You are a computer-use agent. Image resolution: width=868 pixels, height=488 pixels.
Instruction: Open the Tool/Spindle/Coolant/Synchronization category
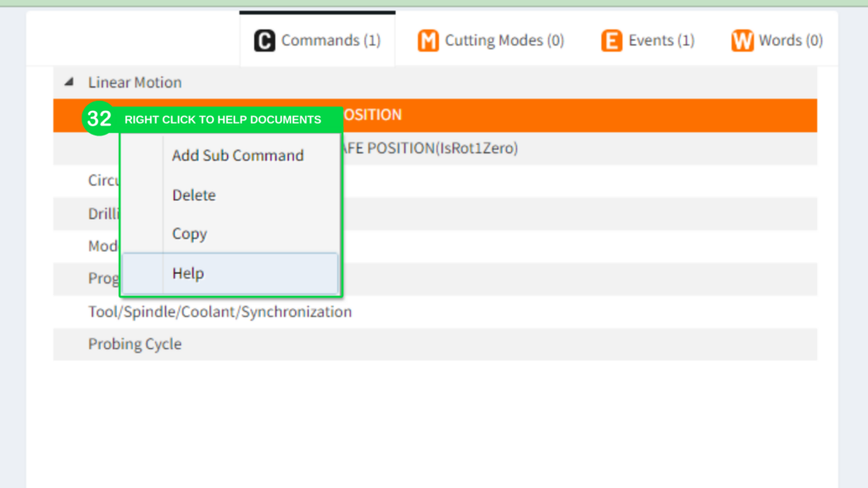220,312
